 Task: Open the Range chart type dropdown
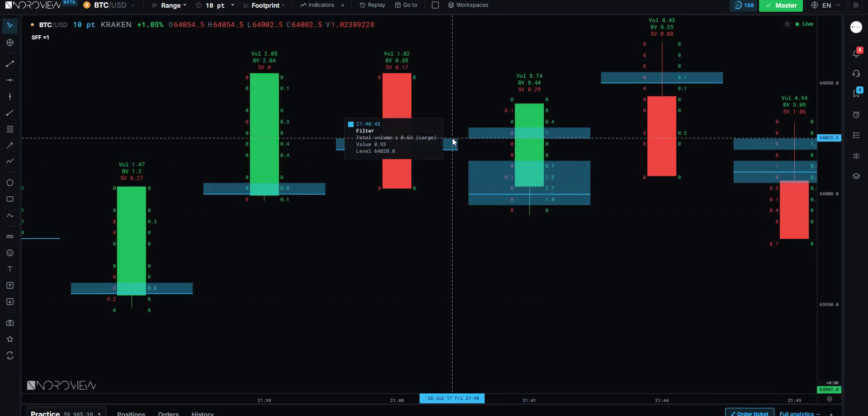[x=169, y=5]
